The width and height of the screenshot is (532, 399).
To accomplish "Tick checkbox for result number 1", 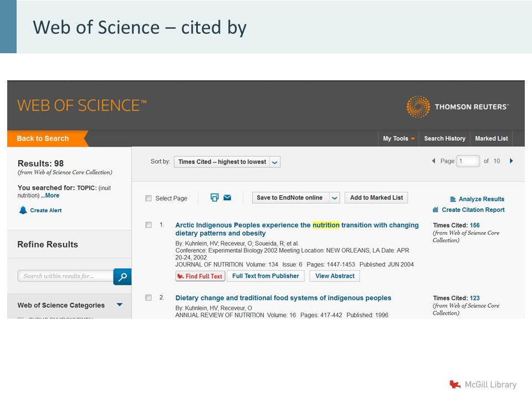I will click(149, 224).
